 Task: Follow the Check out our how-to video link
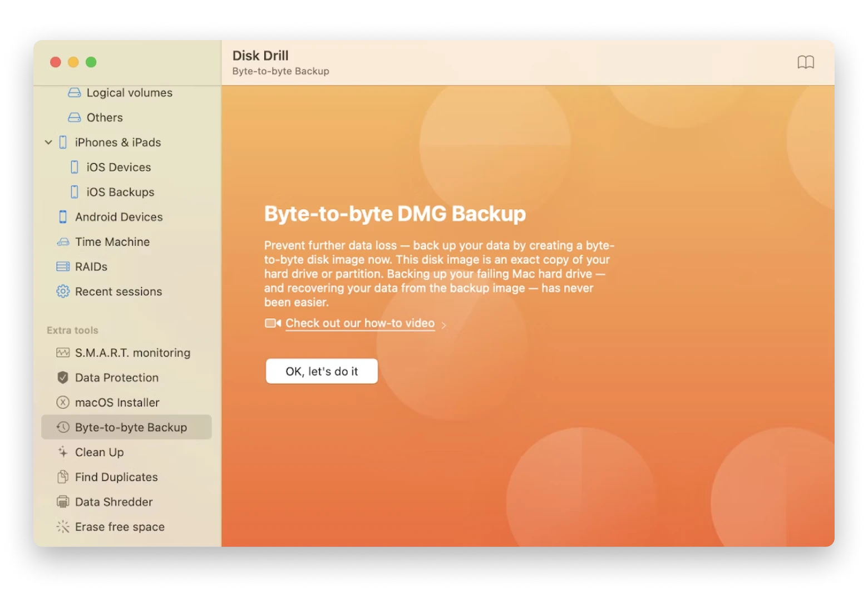[360, 323]
